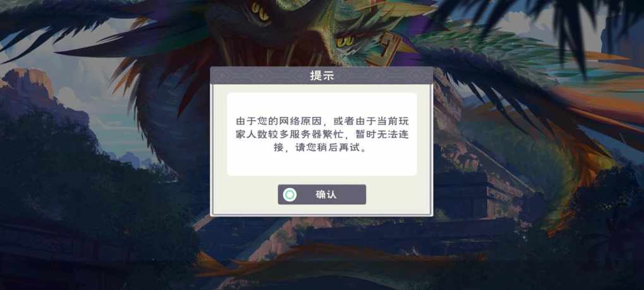
Task: Click the patterned header left of 提示
Action: coord(259,76)
